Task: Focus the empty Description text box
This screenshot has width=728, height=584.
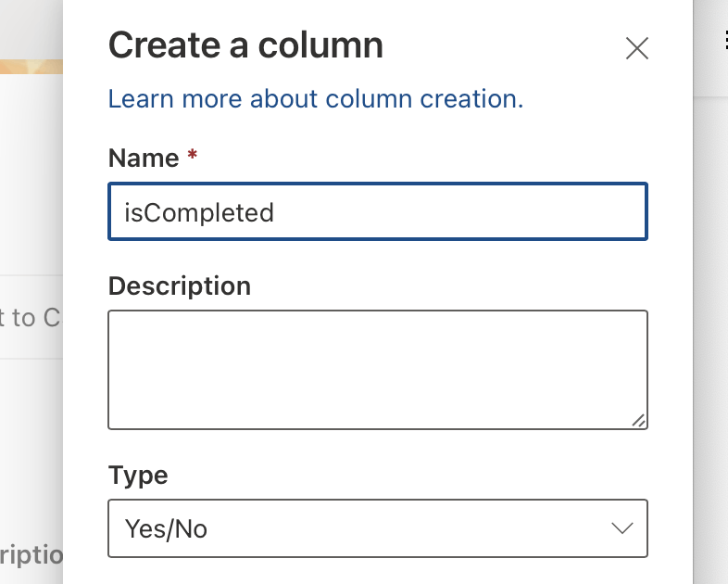Action: 377,369
